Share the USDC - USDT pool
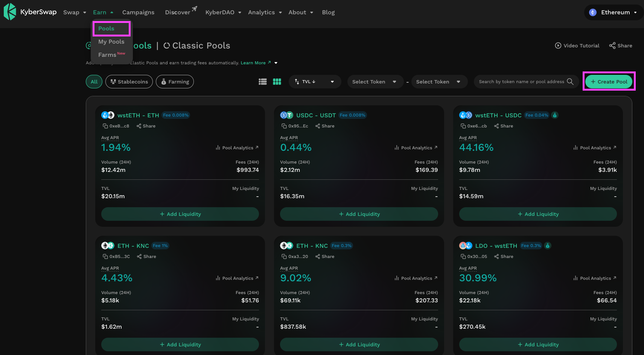The height and width of the screenshot is (355, 644). (325, 126)
